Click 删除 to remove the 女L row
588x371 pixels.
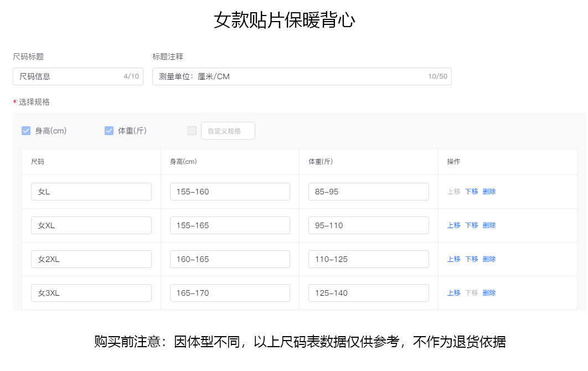488,191
